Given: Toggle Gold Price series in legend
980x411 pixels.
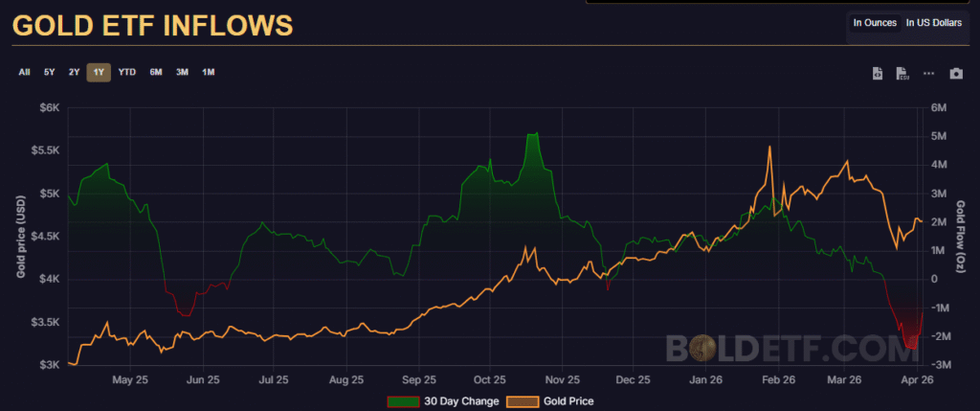Looking at the screenshot, I should pos(568,401).
